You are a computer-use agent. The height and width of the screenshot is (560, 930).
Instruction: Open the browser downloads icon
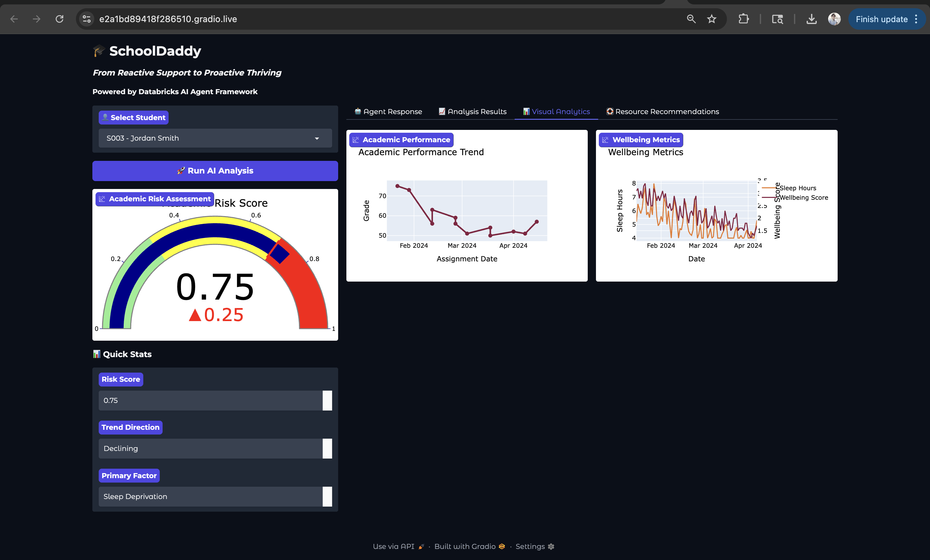[x=811, y=19]
